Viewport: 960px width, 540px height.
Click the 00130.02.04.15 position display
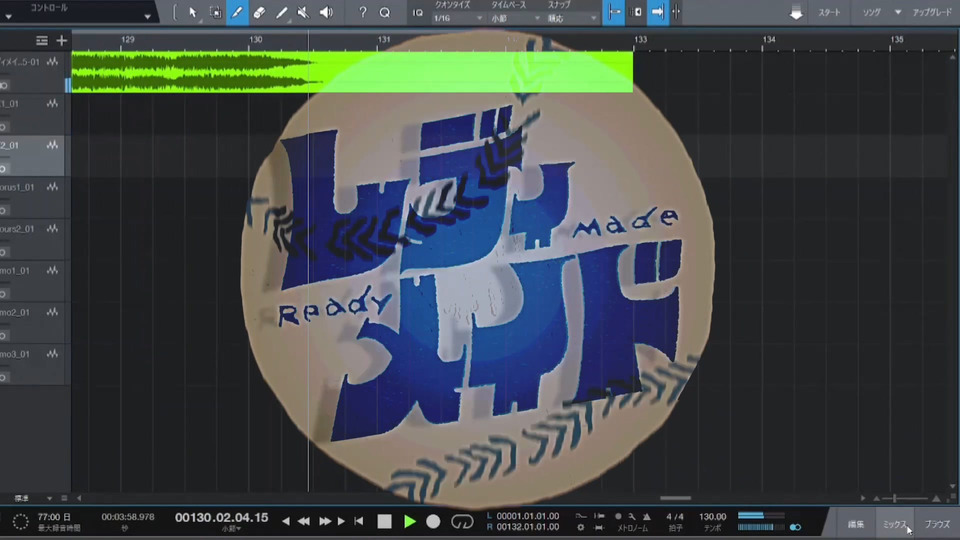click(222, 517)
